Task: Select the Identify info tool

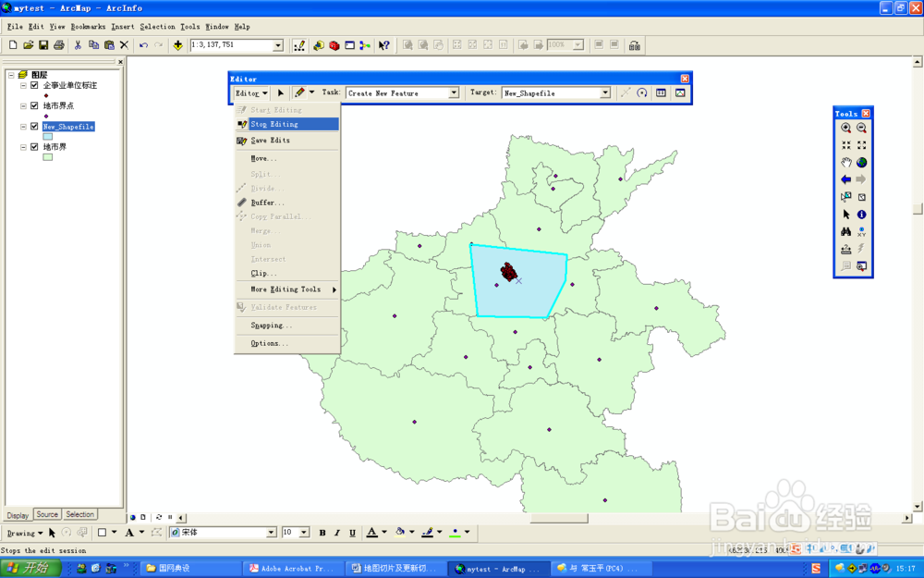Action: (861, 215)
